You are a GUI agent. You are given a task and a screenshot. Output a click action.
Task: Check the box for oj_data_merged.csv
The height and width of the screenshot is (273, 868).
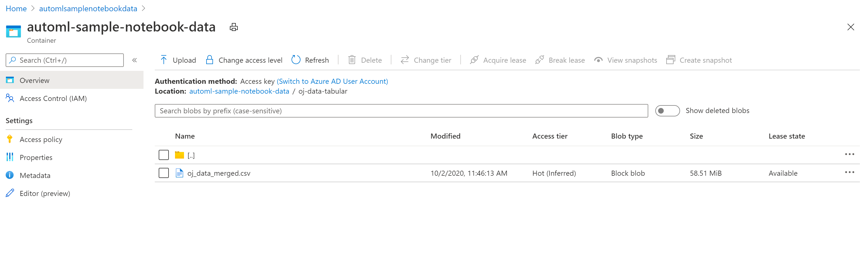pyautogui.click(x=164, y=173)
